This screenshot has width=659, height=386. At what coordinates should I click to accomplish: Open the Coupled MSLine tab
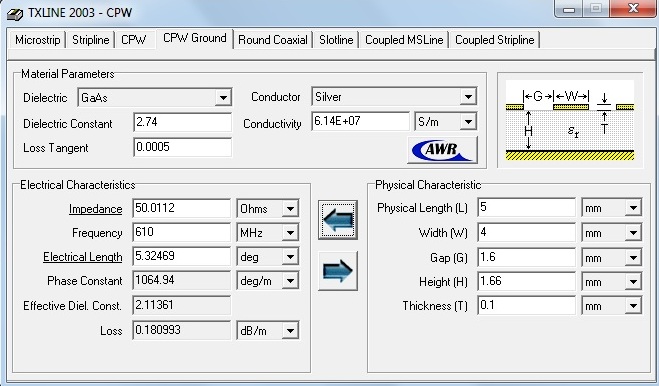404,40
